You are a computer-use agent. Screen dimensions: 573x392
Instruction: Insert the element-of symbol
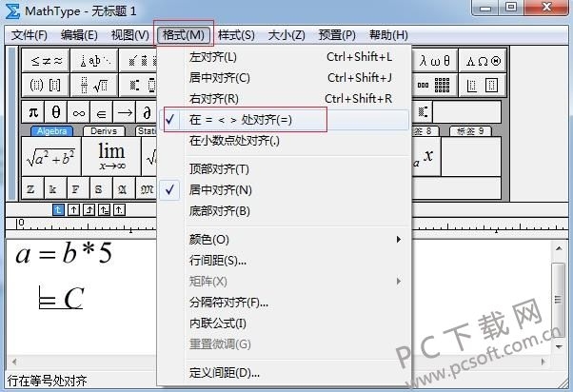point(101,112)
